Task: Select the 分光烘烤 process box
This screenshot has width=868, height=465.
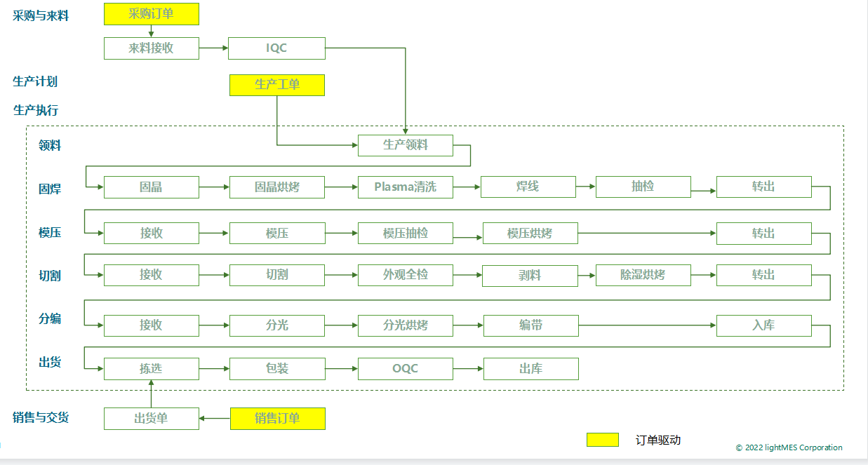Action: coord(405,325)
